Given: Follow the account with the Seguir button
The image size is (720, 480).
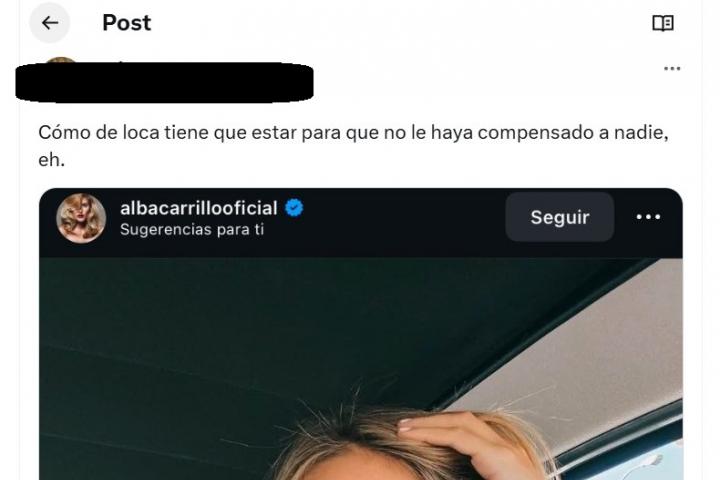Looking at the screenshot, I should [x=560, y=217].
